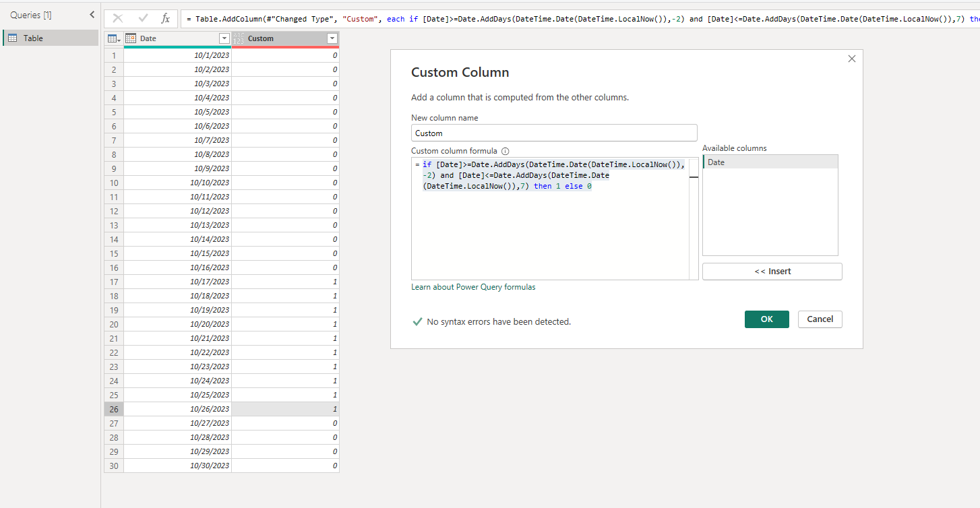The height and width of the screenshot is (508, 980).
Task: Click the Custom value for 10/27/2023
Action: (x=285, y=423)
